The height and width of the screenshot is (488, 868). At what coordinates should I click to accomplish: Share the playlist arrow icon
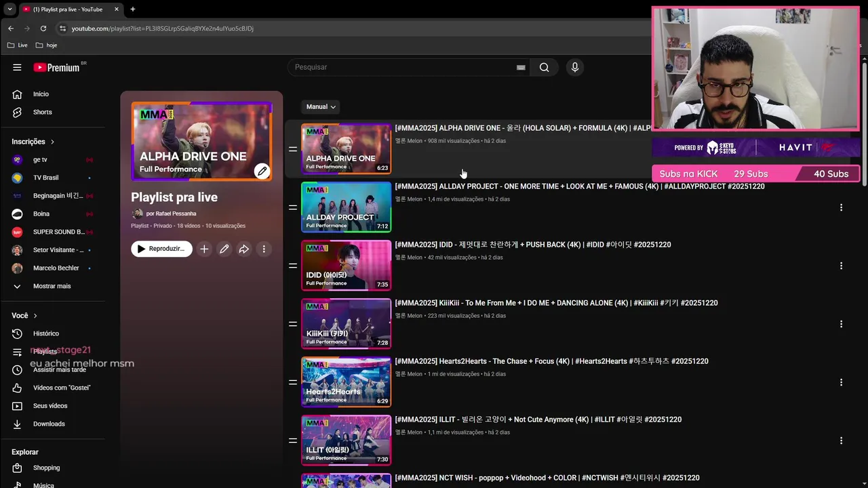point(243,249)
